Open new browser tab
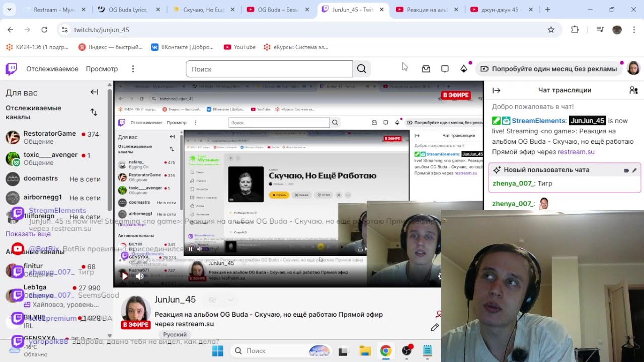Viewport: 644px width, 362px height. point(547,10)
